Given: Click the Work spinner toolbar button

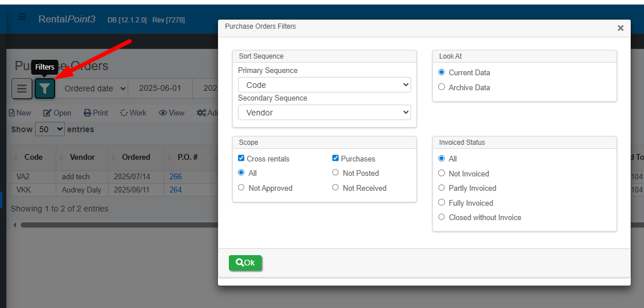Looking at the screenshot, I should tap(133, 113).
